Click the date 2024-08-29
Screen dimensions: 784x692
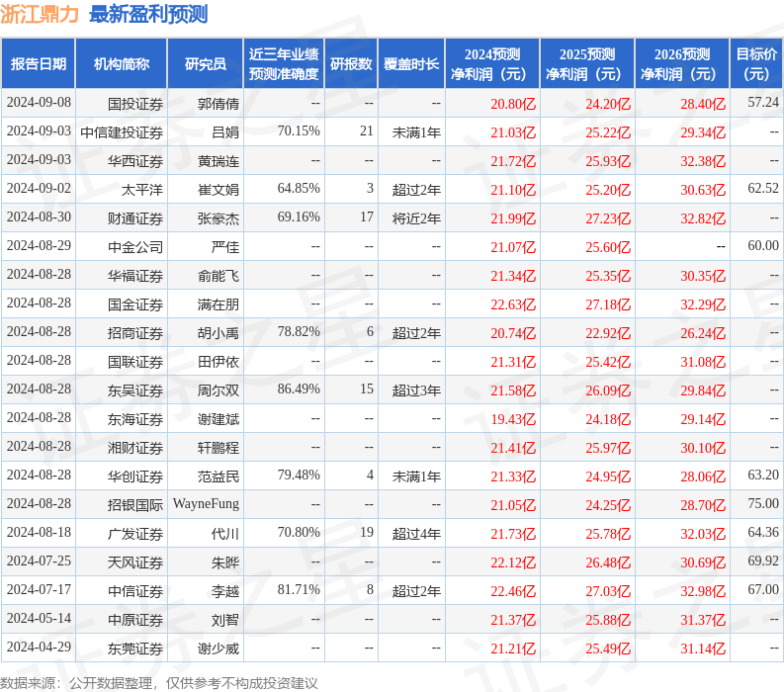click(x=39, y=245)
